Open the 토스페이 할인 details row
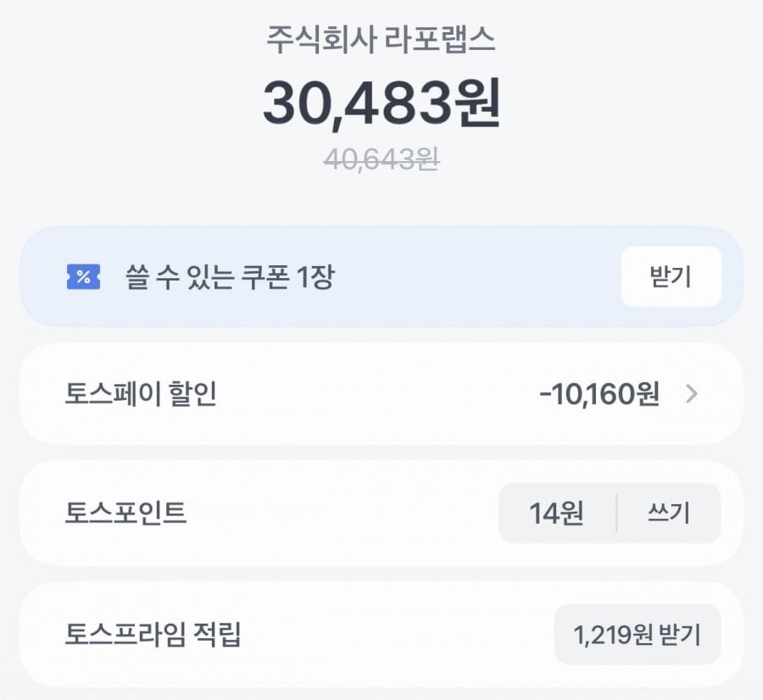The width and height of the screenshot is (763, 700). (381, 394)
